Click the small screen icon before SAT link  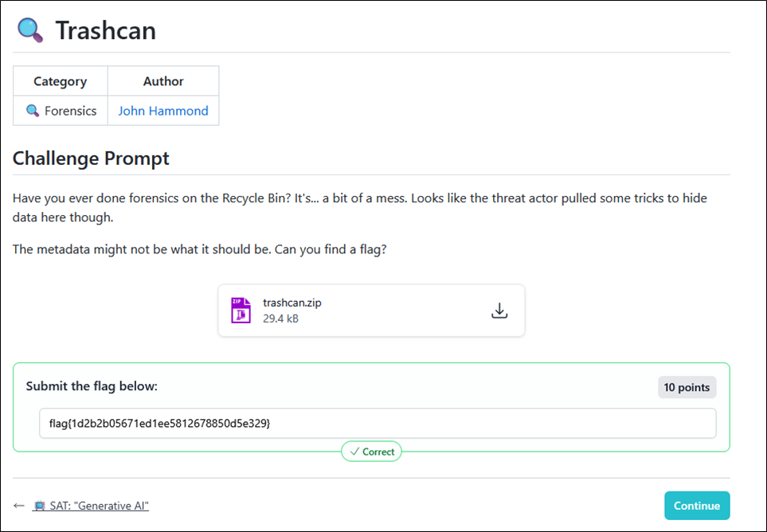pyautogui.click(x=39, y=506)
